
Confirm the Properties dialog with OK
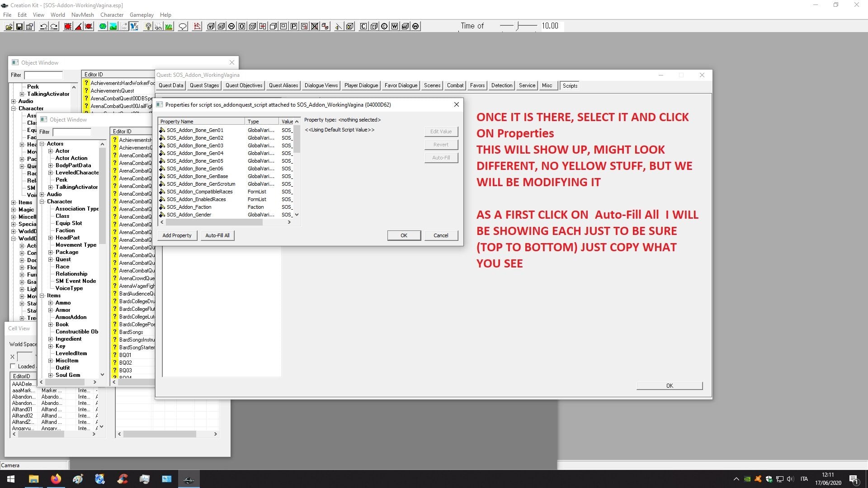[404, 235]
